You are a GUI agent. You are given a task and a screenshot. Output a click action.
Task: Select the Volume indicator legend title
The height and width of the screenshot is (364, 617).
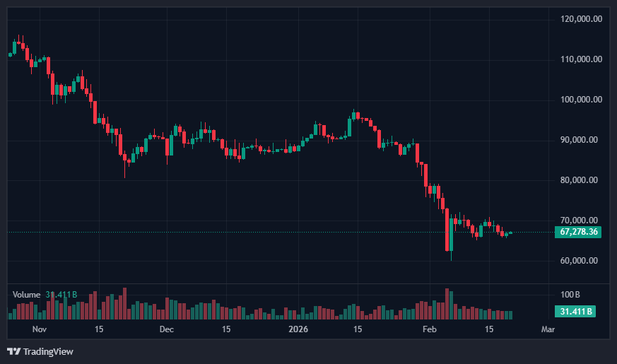pos(28,294)
